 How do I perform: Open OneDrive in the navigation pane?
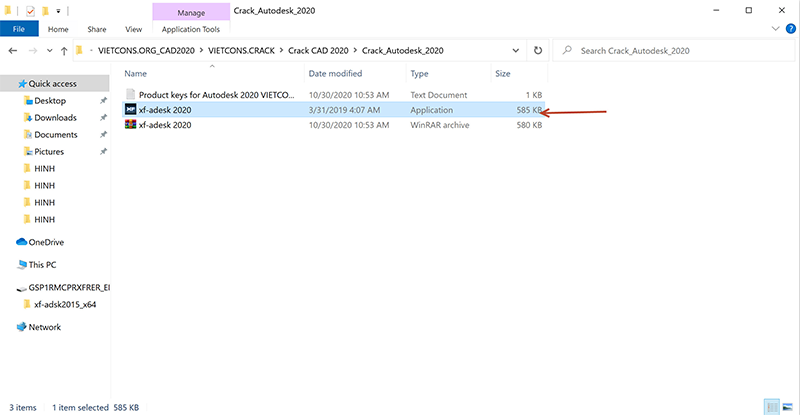46,242
